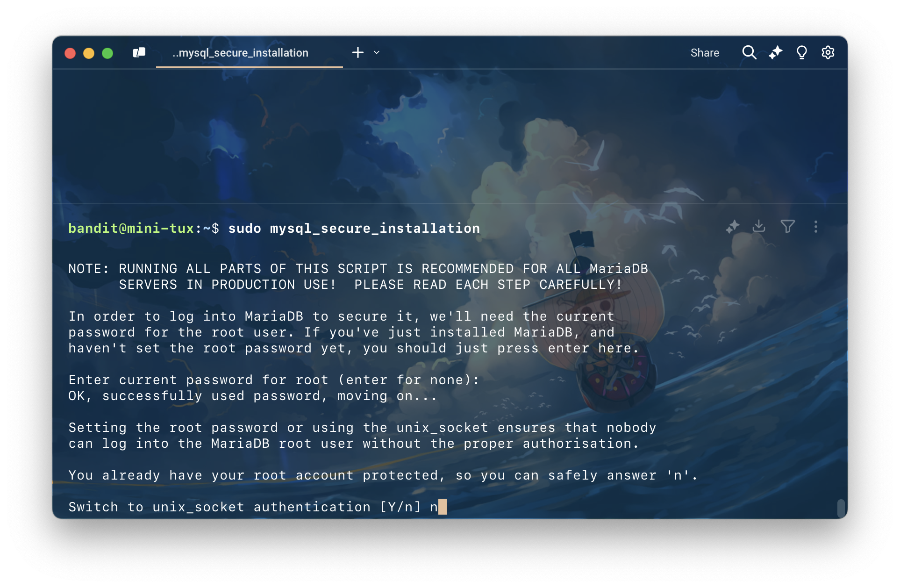
Task: Open block's three-dot more menu
Action: (816, 227)
